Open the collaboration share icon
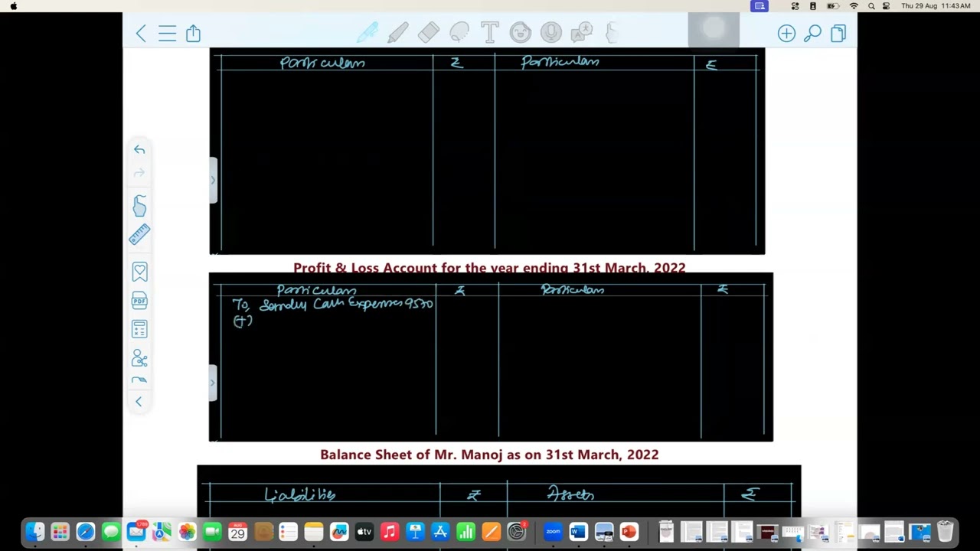The image size is (980, 551). pos(139,358)
